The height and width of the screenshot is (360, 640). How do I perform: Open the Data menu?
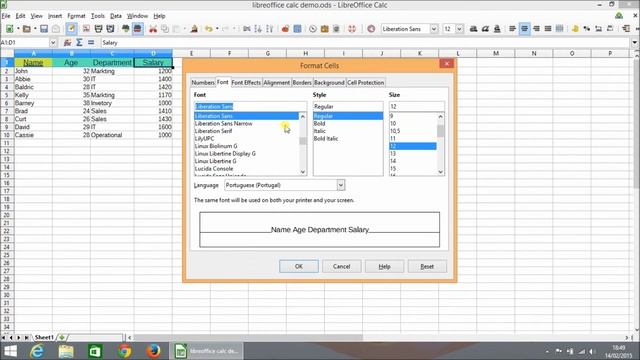coord(116,16)
